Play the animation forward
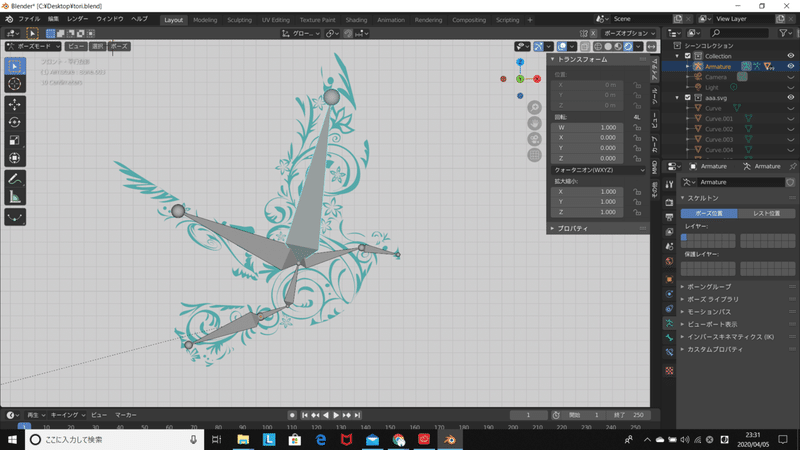The width and height of the screenshot is (800, 450). [336, 415]
